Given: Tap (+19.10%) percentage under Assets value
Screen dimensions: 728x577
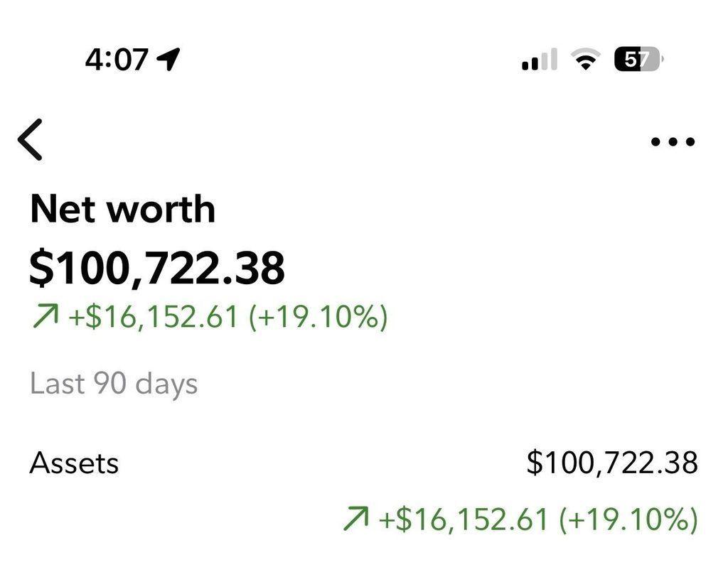Looking at the screenshot, I should click(628, 520).
